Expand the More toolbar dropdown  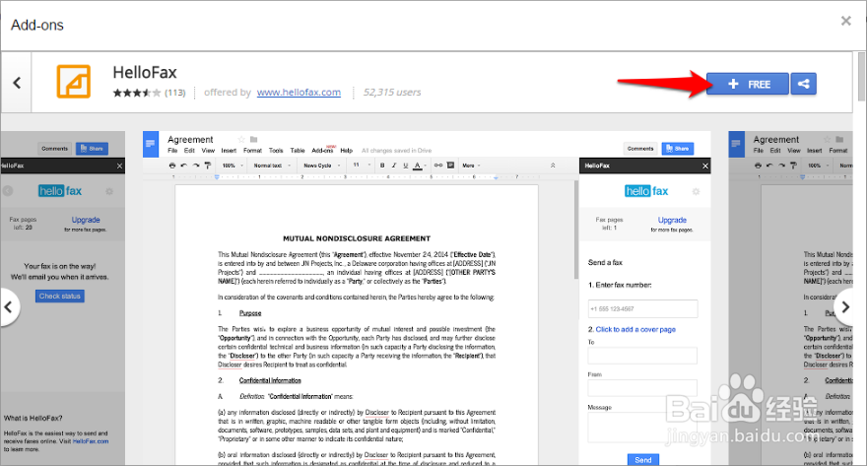(x=471, y=166)
